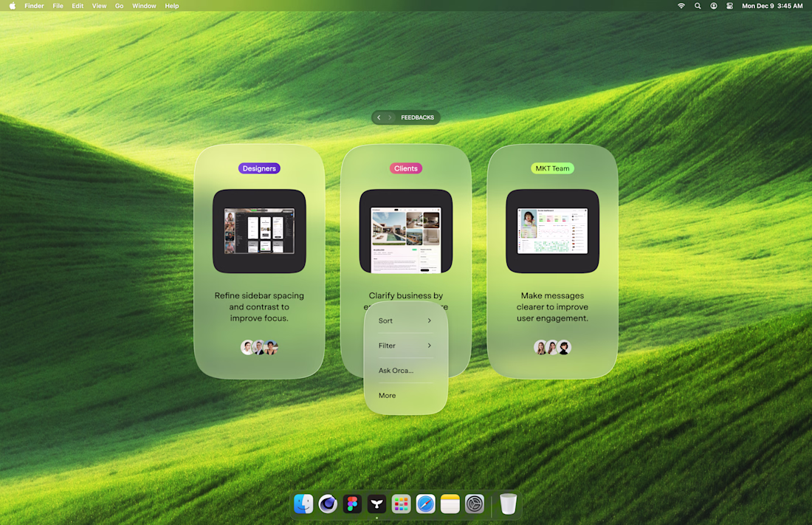This screenshot has height=525, width=812.
Task: Open the user account menu bar icon
Action: [x=714, y=6]
